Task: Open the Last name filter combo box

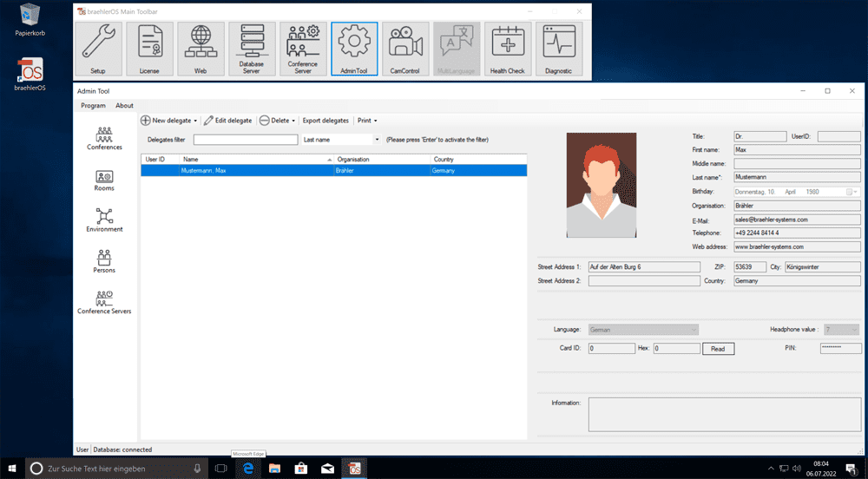Action: (x=342, y=140)
